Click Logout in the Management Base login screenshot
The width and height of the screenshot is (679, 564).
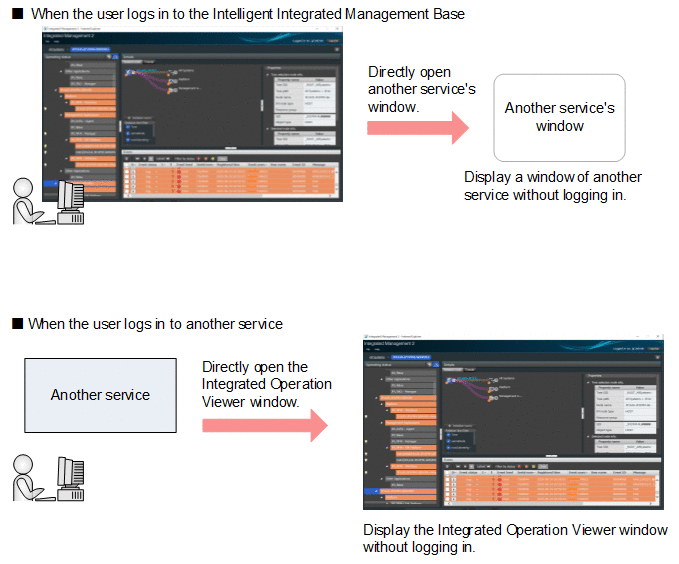tap(333, 40)
